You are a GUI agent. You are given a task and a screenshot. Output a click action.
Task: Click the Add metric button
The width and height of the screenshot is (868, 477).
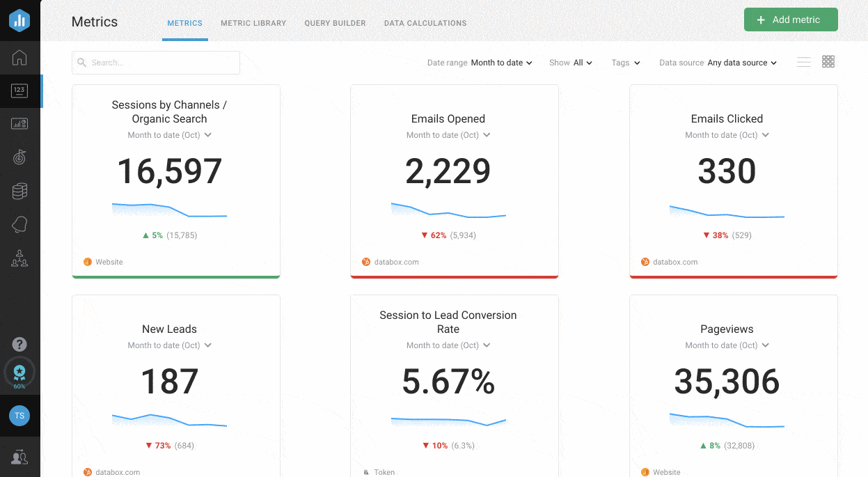click(x=790, y=19)
